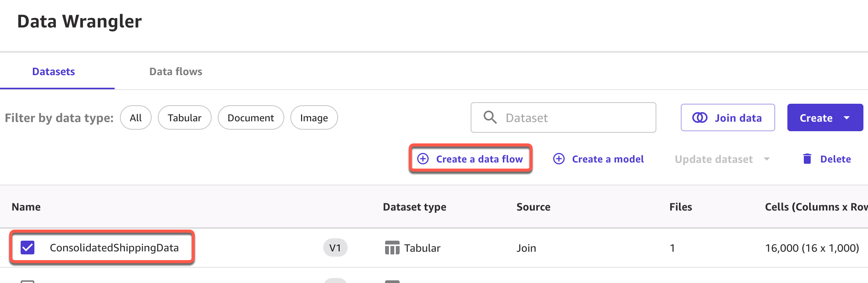
Task: Show All data types filter
Action: pyautogui.click(x=136, y=118)
